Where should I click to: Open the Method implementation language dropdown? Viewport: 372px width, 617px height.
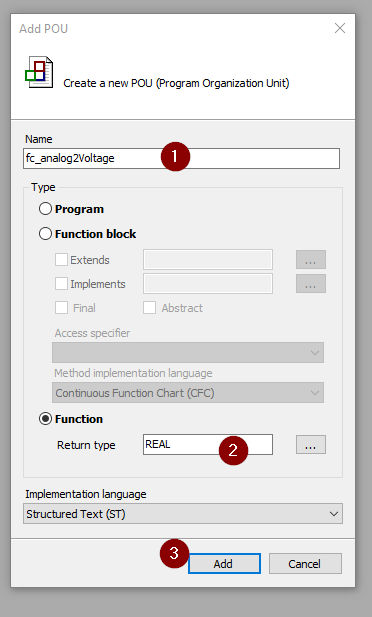point(188,393)
